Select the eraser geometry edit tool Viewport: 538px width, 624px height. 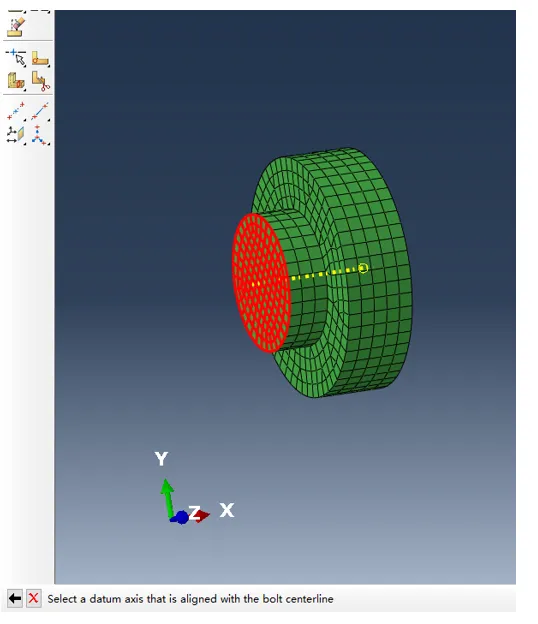coord(16,27)
